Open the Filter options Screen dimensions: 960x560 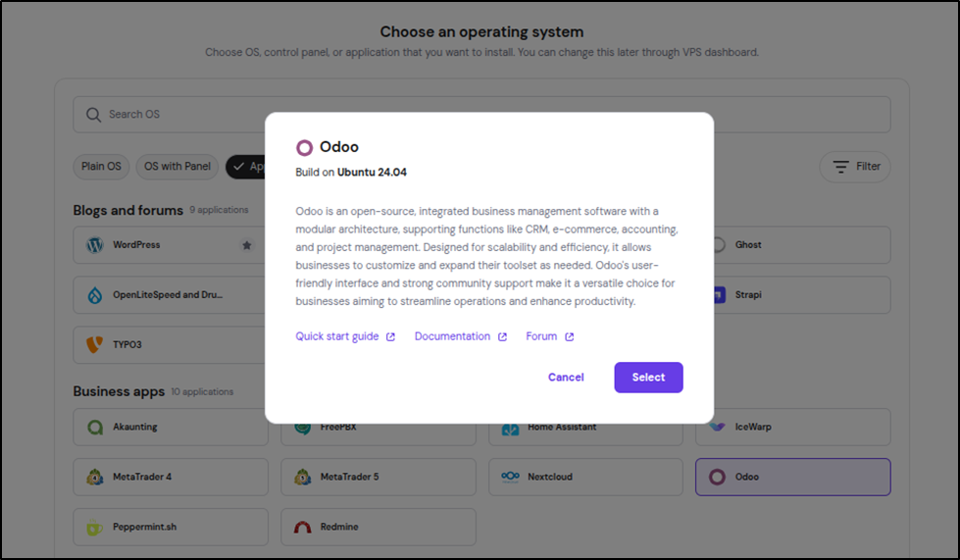[x=855, y=167]
